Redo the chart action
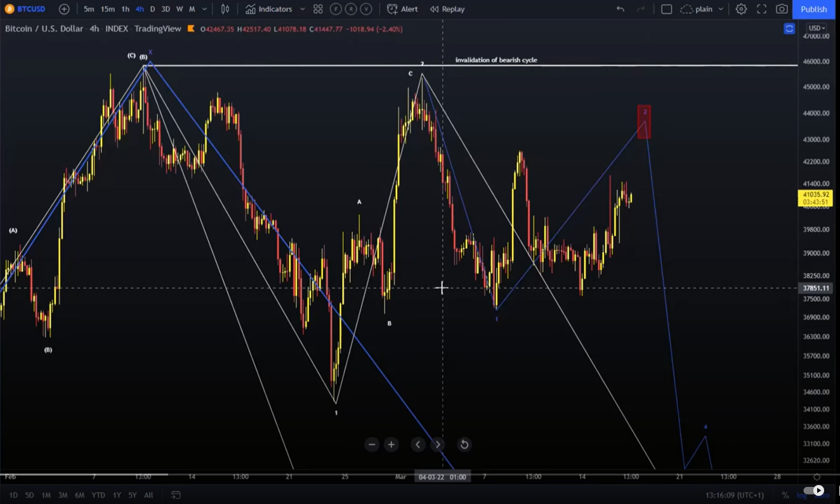Viewport: 840px width, 504px height. pos(641,9)
